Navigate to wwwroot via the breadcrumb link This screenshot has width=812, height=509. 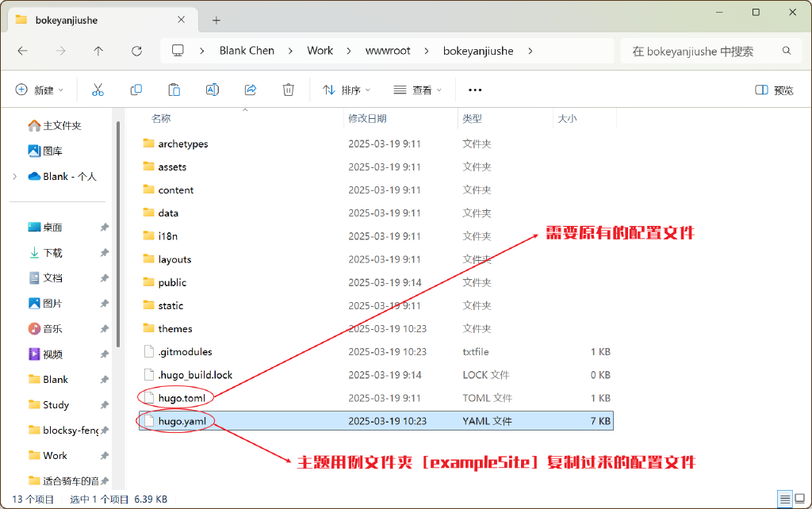[x=388, y=50]
